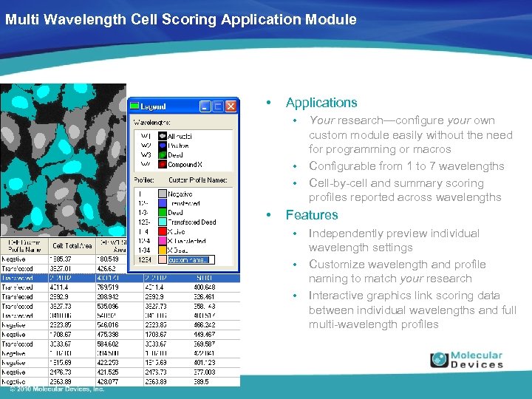Screen dimensions: 532x399
Task: Close the Legend window
Action: pos(231,106)
